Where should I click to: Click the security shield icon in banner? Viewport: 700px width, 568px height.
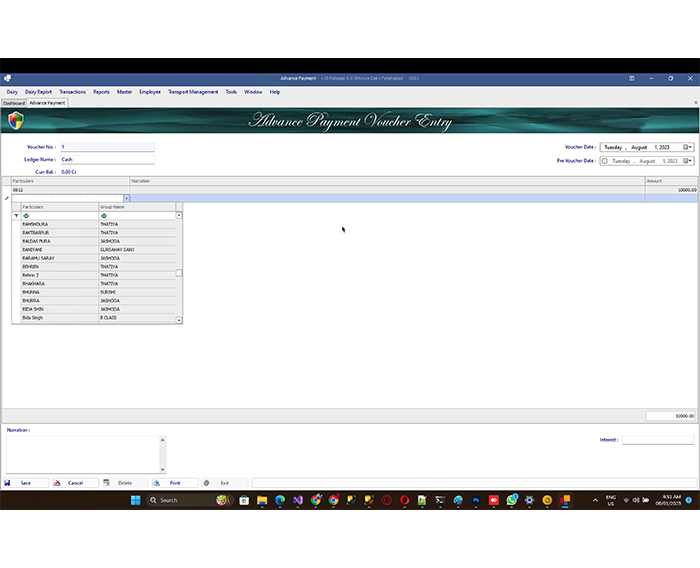tap(15, 121)
